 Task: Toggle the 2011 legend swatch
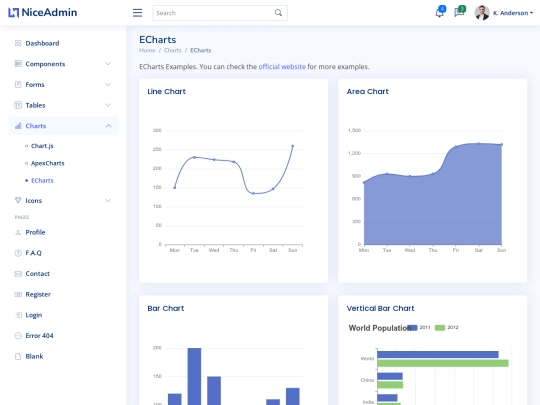(x=412, y=328)
